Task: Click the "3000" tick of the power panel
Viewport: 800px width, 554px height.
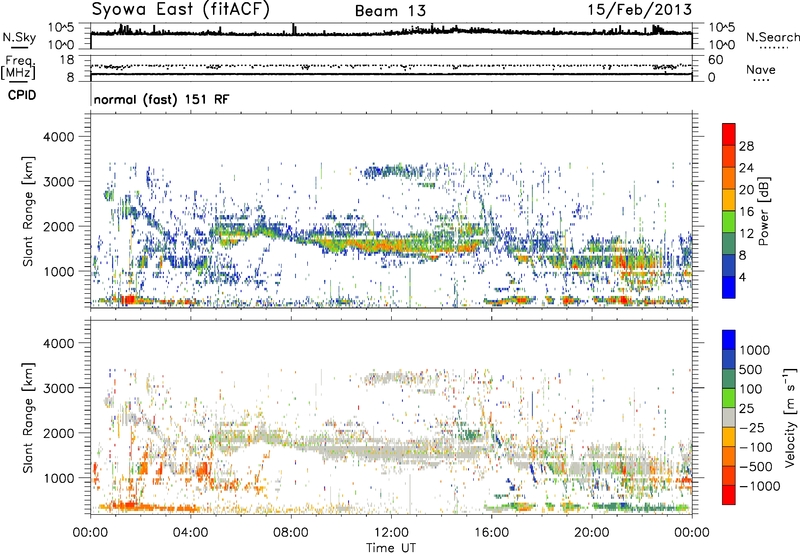Action: point(58,182)
